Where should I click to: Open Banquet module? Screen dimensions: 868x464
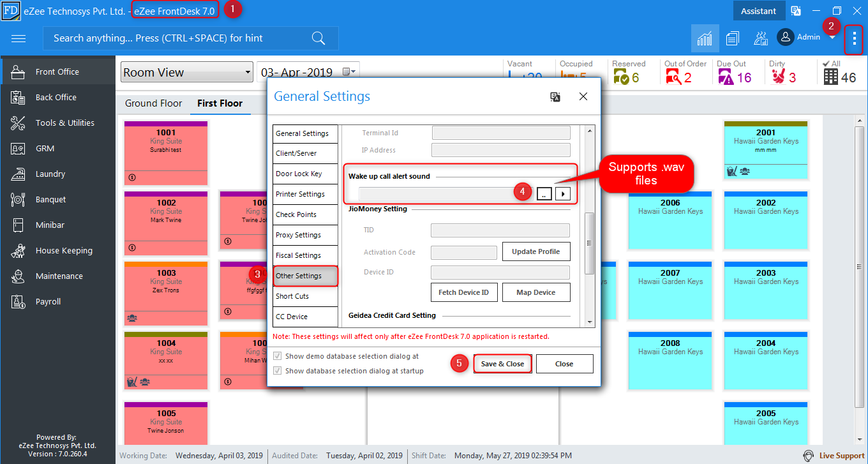point(57,199)
